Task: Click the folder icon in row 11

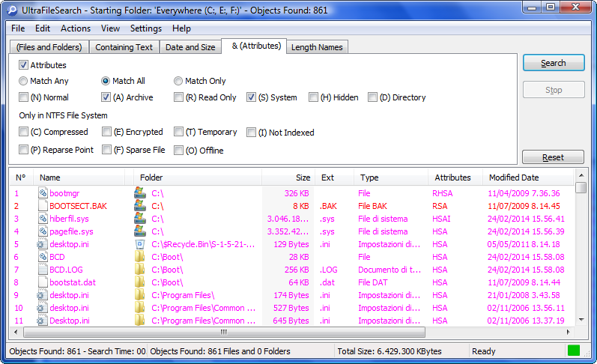Action: pos(140,321)
